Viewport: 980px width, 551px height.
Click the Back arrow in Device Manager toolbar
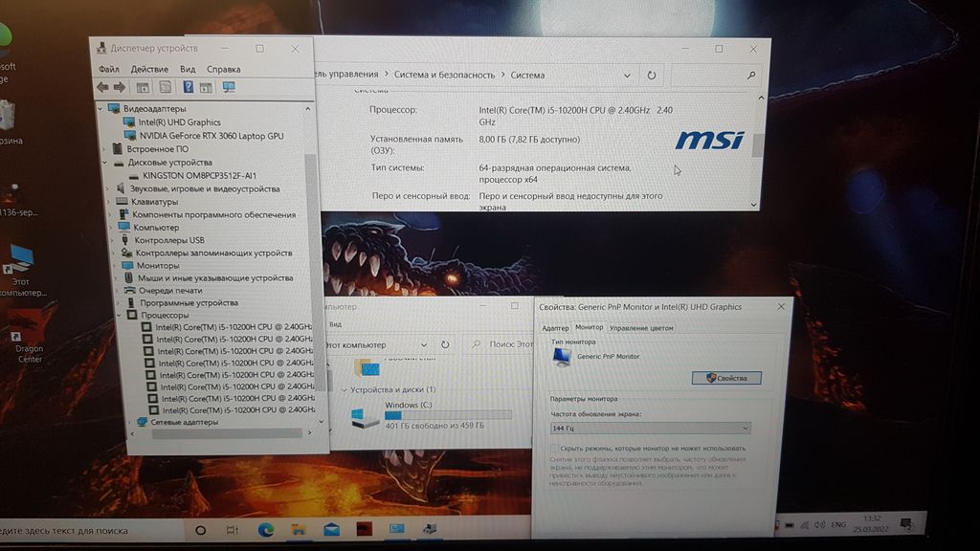coord(103,87)
